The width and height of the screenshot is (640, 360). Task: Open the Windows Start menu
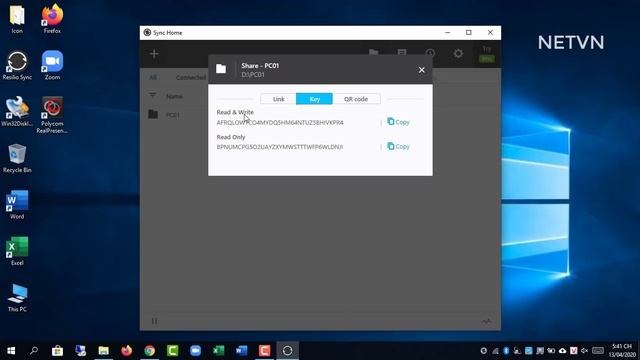[11, 351]
